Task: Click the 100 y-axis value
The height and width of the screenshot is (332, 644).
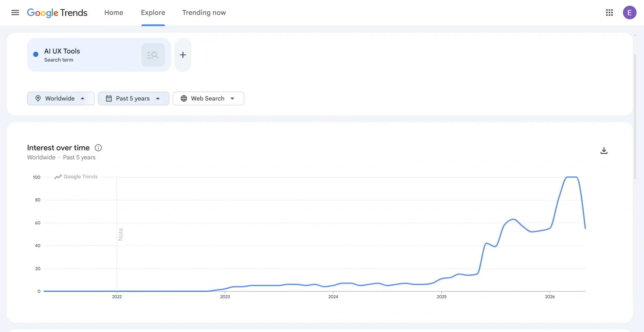Action: tap(37, 177)
